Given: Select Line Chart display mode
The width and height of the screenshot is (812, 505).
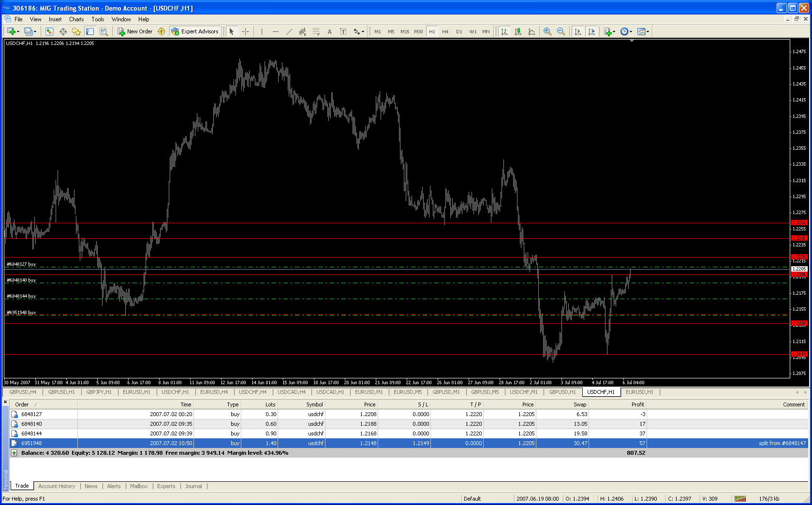Looking at the screenshot, I should (x=531, y=31).
